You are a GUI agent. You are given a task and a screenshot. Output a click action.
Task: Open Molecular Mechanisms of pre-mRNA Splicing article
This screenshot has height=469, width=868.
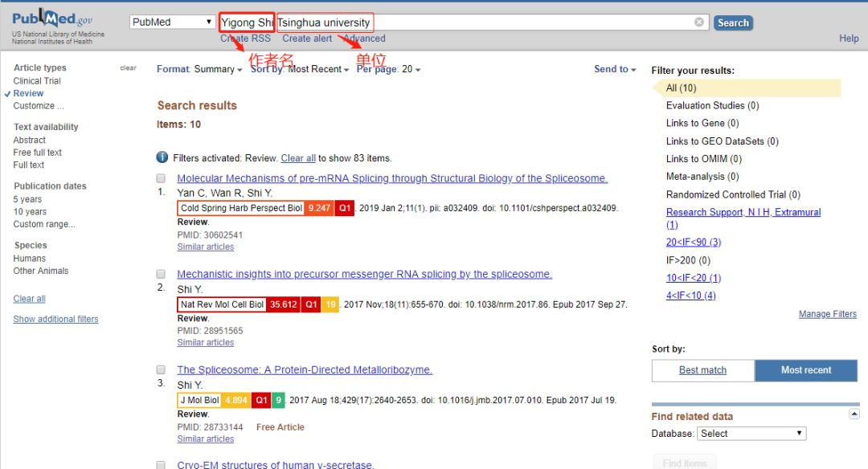[392, 178]
